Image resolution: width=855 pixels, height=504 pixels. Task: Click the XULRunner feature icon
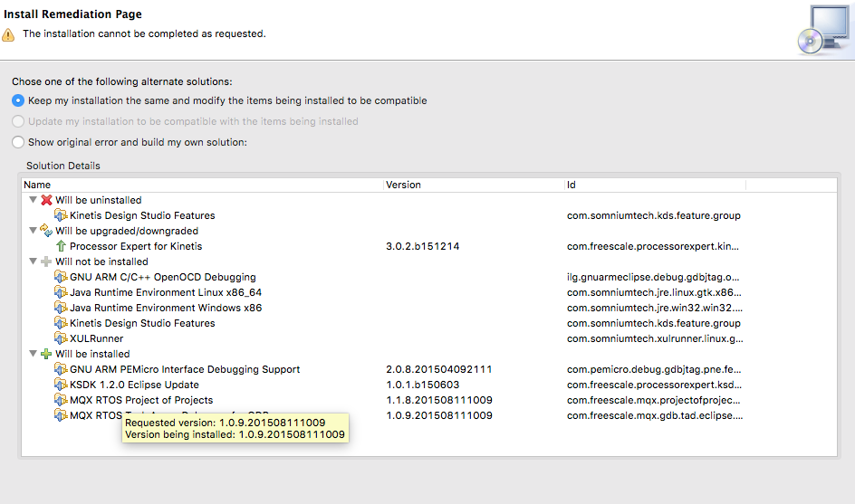pos(61,338)
